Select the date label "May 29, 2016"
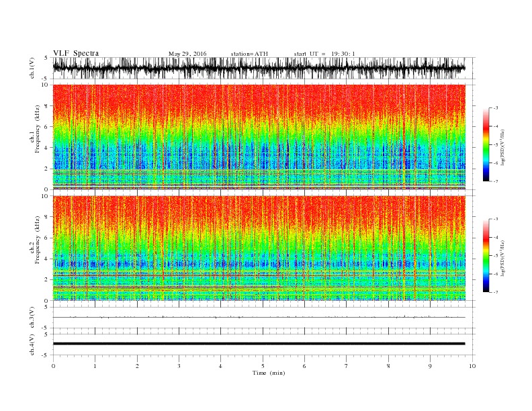532x411 pixels. [187, 54]
